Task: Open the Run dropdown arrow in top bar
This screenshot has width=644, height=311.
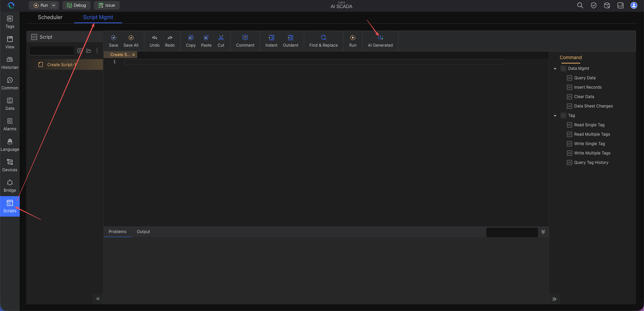Action: 54,5
